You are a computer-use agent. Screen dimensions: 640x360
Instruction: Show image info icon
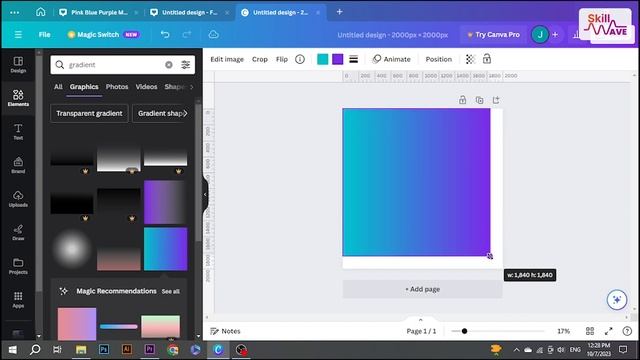pos(300,59)
